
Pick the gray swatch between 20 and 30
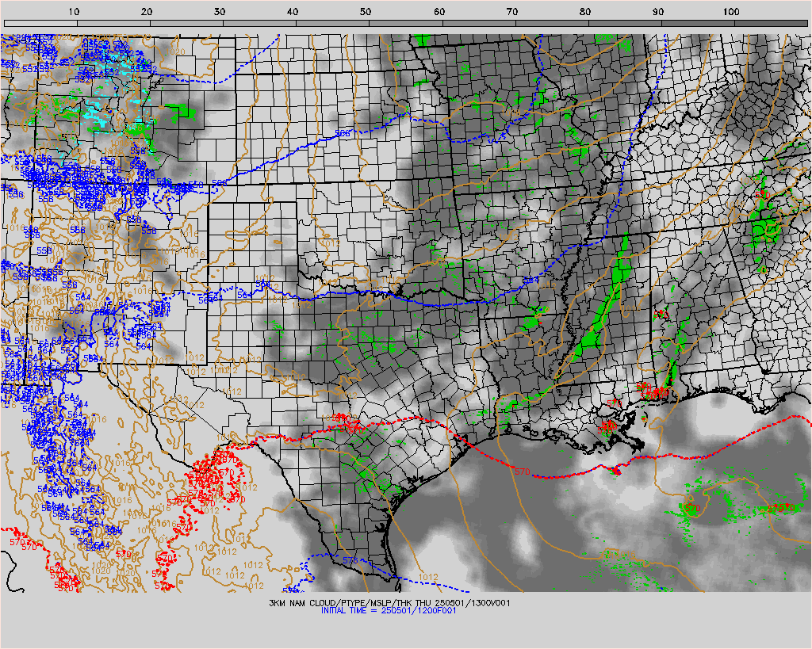click(187, 23)
